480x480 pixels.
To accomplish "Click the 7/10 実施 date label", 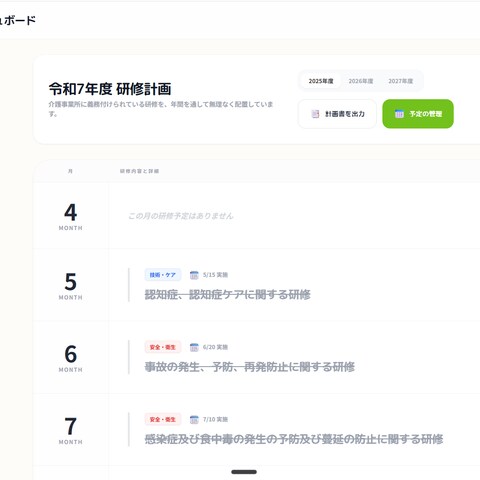I will point(215,419).
